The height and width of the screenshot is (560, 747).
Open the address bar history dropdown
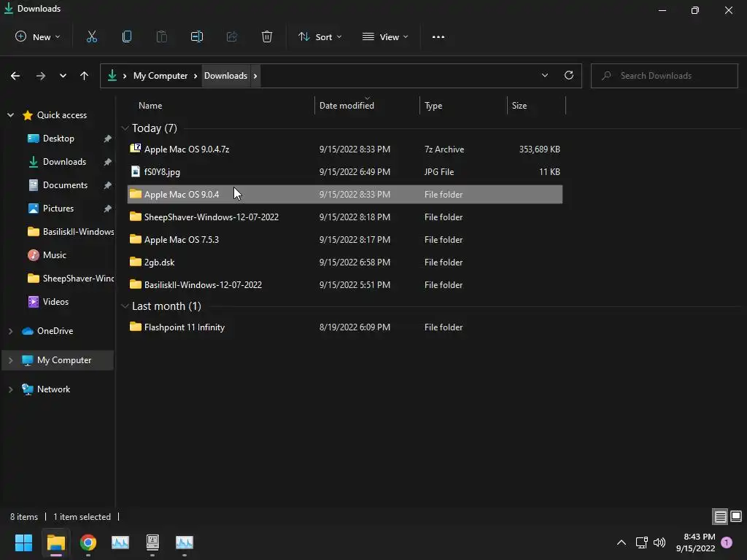click(x=544, y=75)
